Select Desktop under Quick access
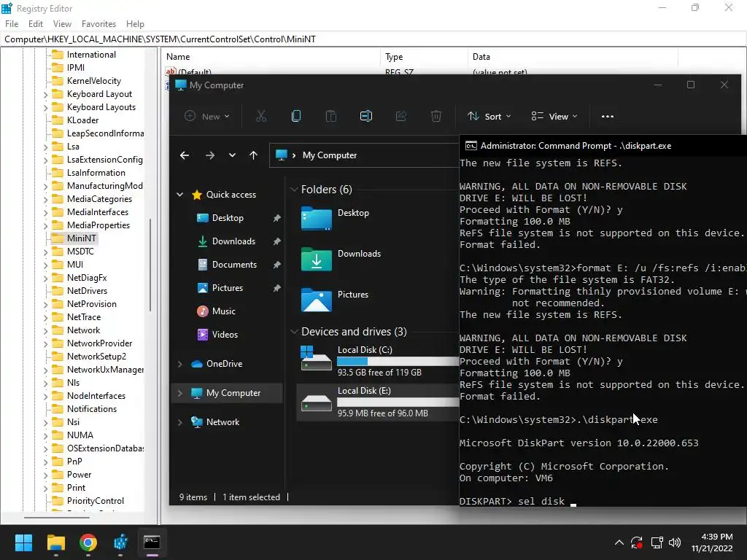 tap(228, 218)
